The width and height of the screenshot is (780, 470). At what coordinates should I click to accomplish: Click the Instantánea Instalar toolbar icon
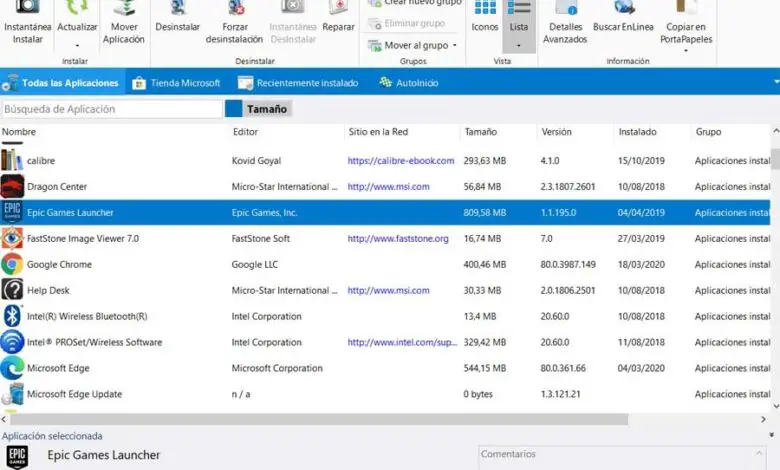(27, 7)
